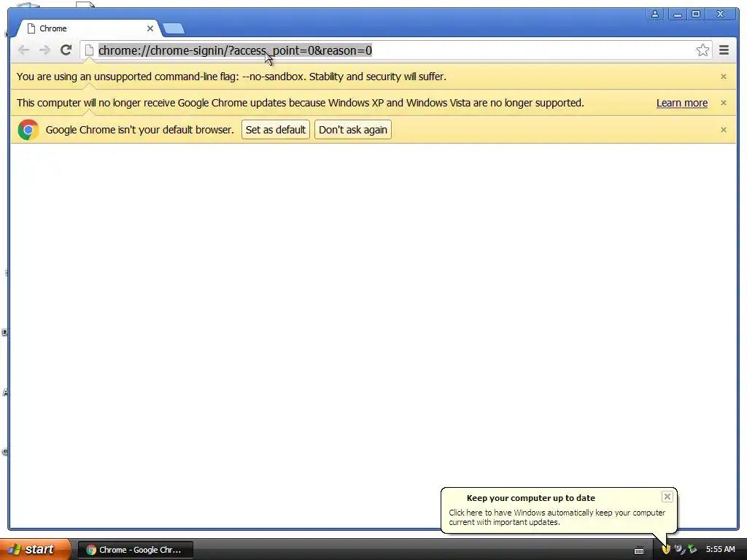Open the Learn more link
747x560 pixels.
[x=682, y=103]
